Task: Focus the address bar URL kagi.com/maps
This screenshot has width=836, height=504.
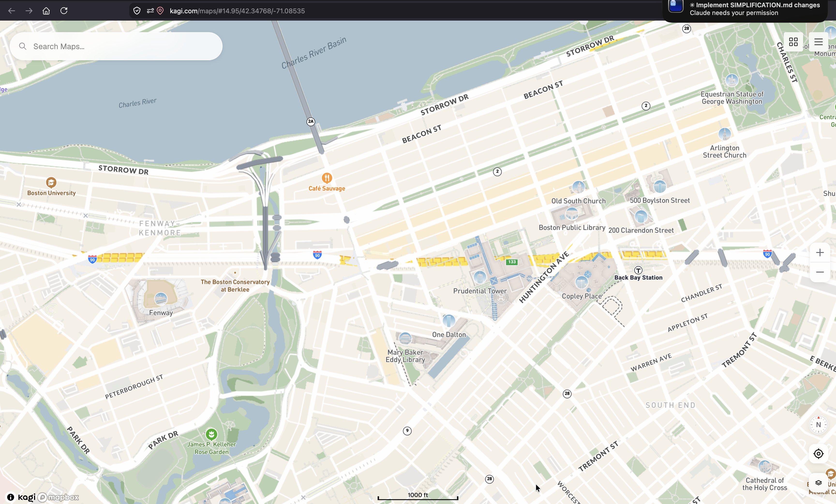Action: pyautogui.click(x=237, y=11)
